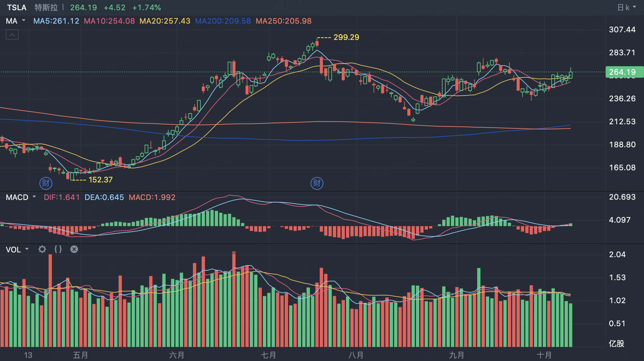Click the 13 date axis label
The width and height of the screenshot is (644, 361).
pyautogui.click(x=28, y=355)
